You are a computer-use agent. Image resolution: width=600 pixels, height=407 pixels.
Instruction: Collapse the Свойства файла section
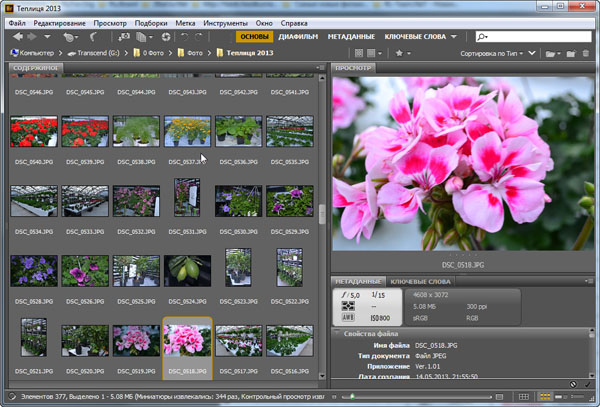pyautogui.click(x=337, y=333)
